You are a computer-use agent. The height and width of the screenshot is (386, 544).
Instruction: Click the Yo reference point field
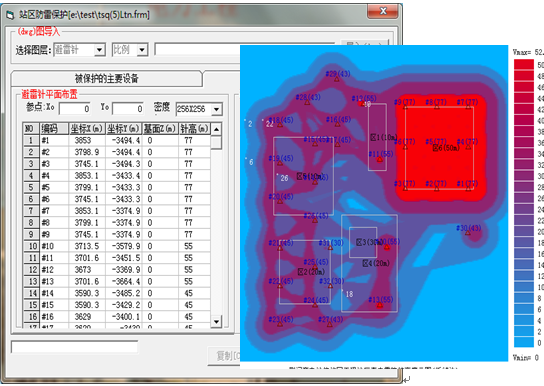point(128,109)
